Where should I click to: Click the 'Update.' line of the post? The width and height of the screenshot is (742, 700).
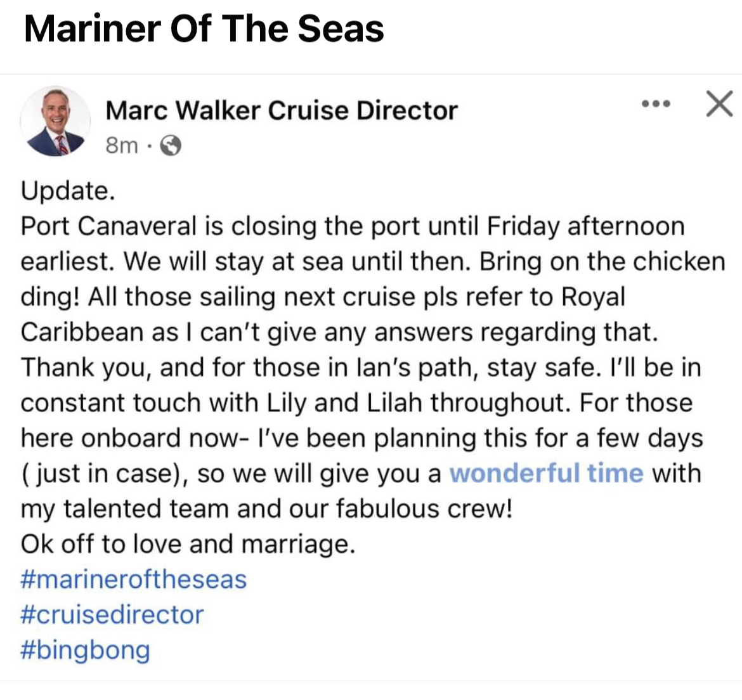[x=68, y=191]
